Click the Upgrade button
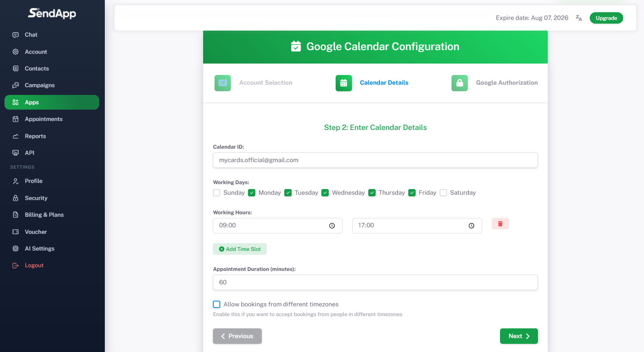The image size is (644, 352). 606,18
